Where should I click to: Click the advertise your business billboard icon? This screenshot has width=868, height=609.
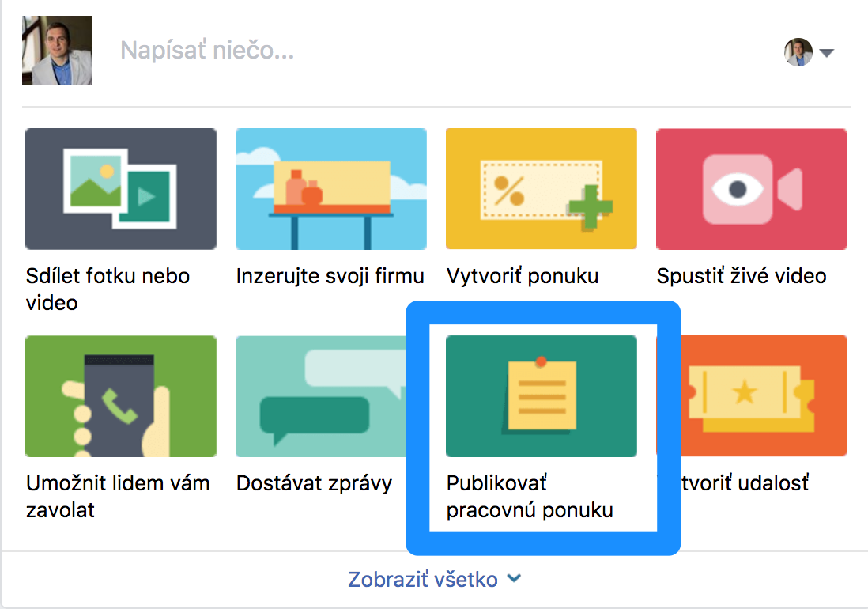tap(331, 189)
